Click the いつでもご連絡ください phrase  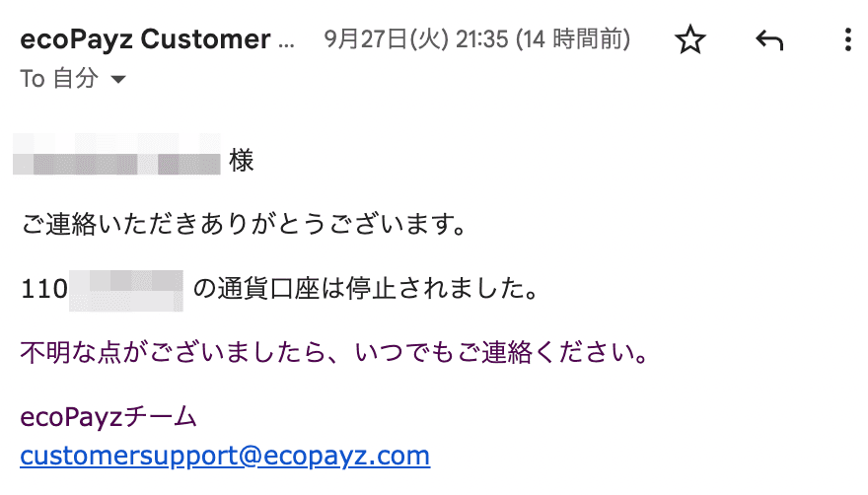[x=501, y=352]
